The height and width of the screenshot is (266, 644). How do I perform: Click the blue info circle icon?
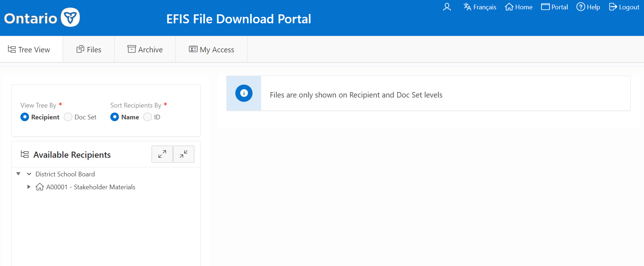click(244, 93)
